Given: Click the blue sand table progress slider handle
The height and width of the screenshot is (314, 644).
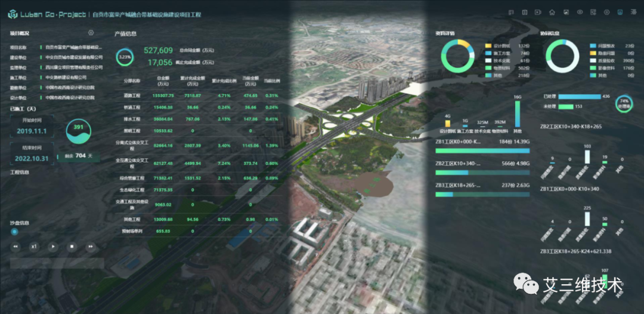Looking at the screenshot, I should [15, 232].
